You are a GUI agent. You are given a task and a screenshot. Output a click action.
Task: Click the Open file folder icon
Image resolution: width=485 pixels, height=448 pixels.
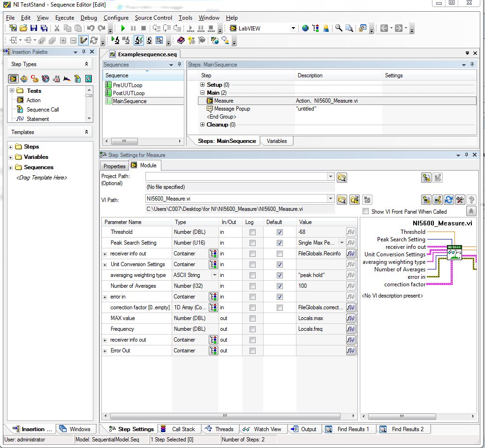23,29
